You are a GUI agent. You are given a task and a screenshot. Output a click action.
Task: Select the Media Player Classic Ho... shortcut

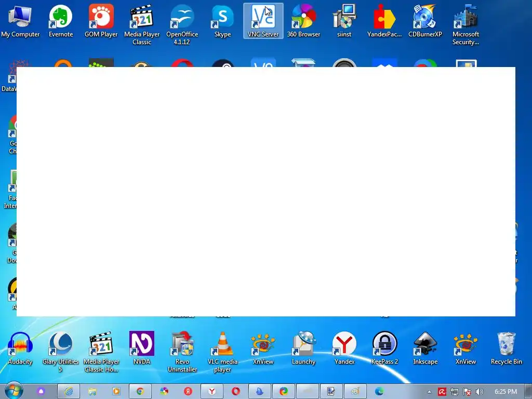tap(101, 352)
